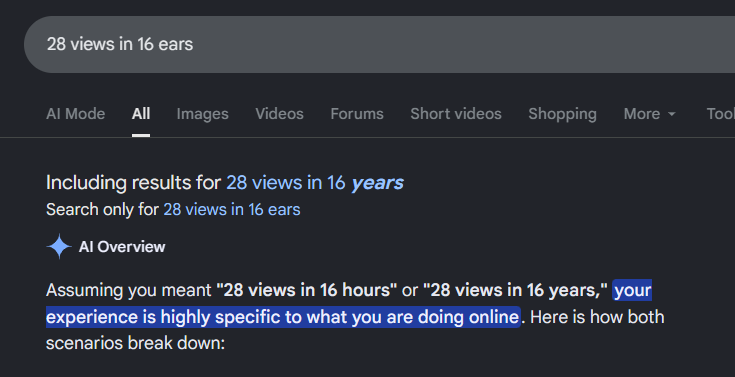
Task: Click "scenarios break down:" text
Action: [135, 343]
